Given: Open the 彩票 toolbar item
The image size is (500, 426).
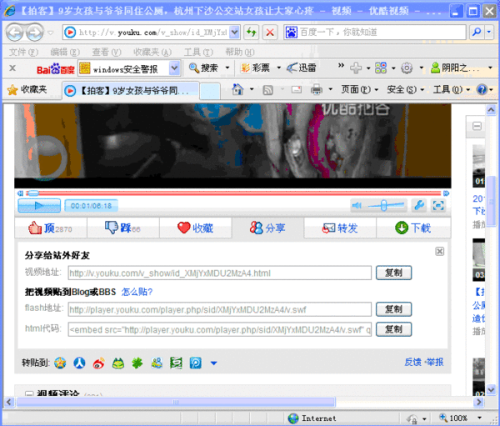Looking at the screenshot, I should (x=256, y=68).
